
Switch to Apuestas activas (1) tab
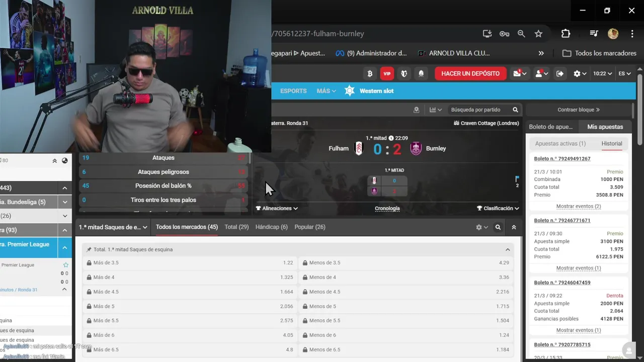coord(560,144)
